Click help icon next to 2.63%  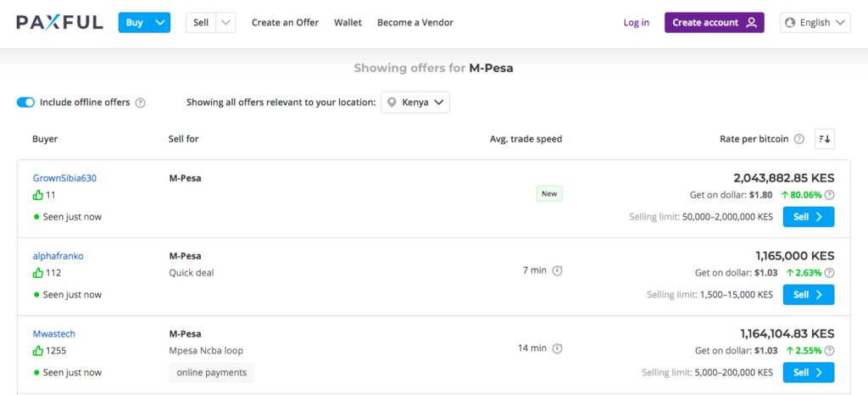(x=829, y=273)
